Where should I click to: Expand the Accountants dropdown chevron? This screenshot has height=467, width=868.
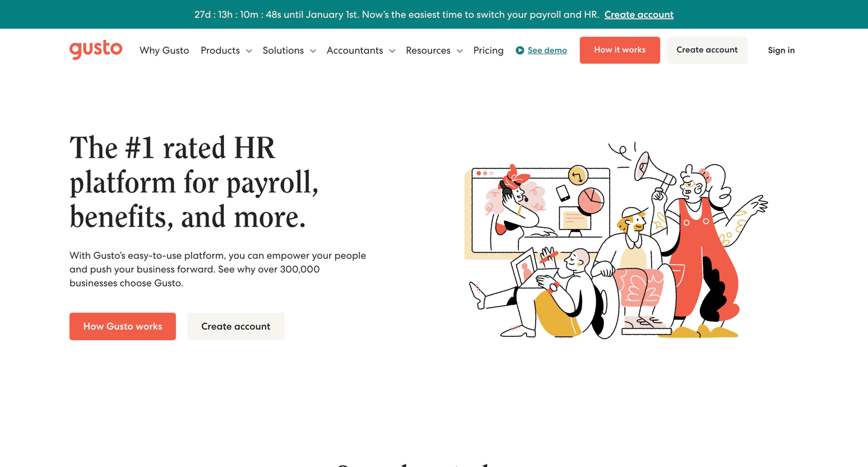[392, 51]
